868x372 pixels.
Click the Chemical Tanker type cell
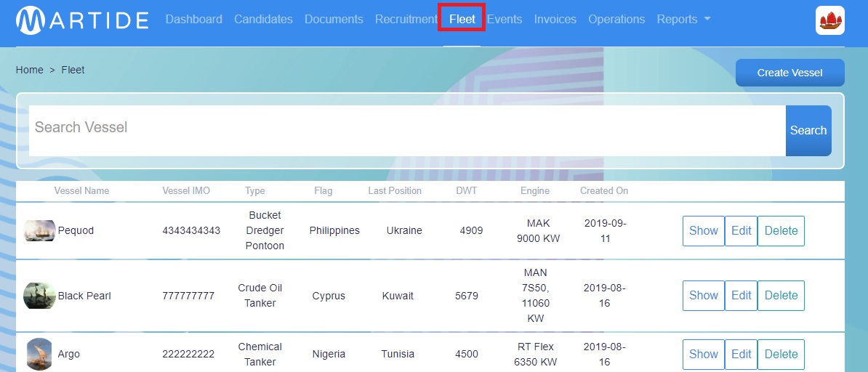point(260,355)
